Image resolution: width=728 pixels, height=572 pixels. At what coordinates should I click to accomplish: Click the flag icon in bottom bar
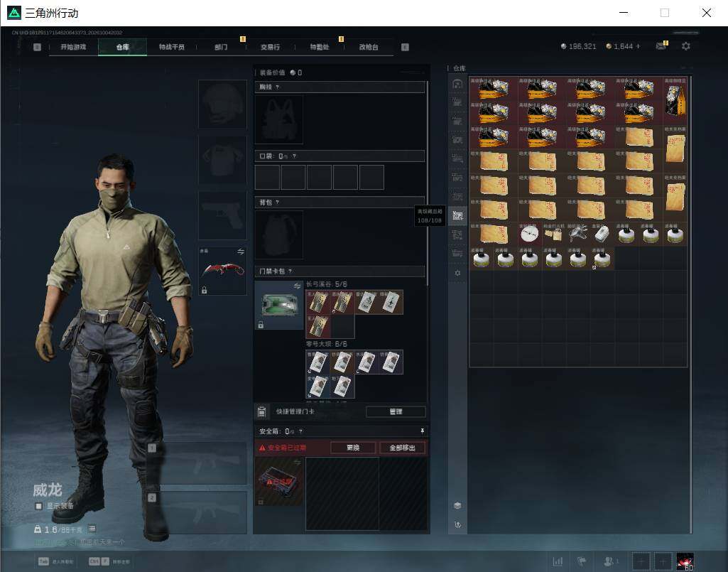click(582, 561)
